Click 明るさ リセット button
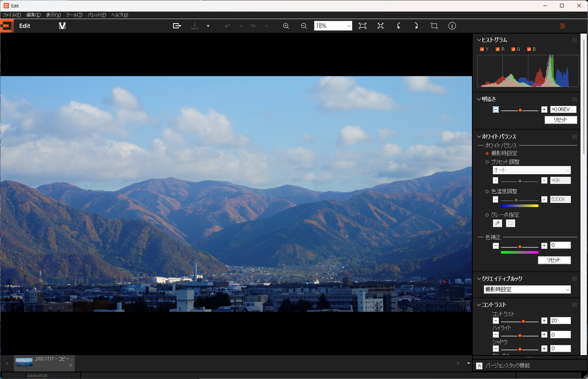588x379 pixels. 561,120
